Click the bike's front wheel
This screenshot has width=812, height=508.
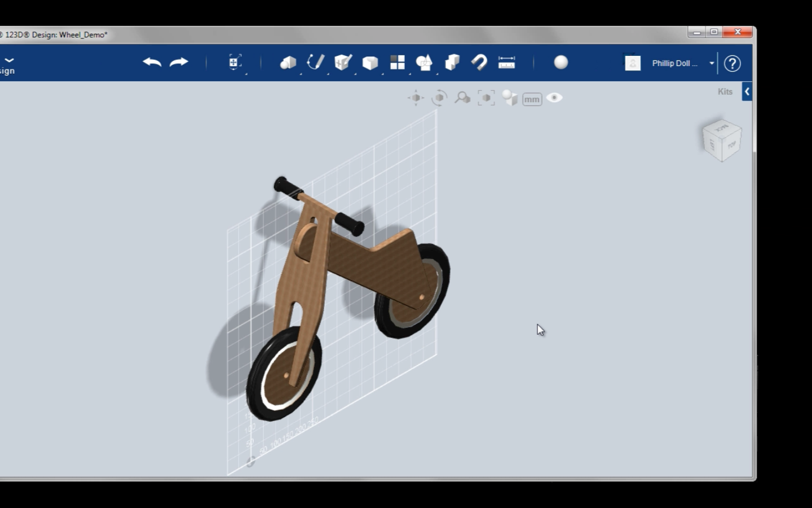[x=283, y=374]
